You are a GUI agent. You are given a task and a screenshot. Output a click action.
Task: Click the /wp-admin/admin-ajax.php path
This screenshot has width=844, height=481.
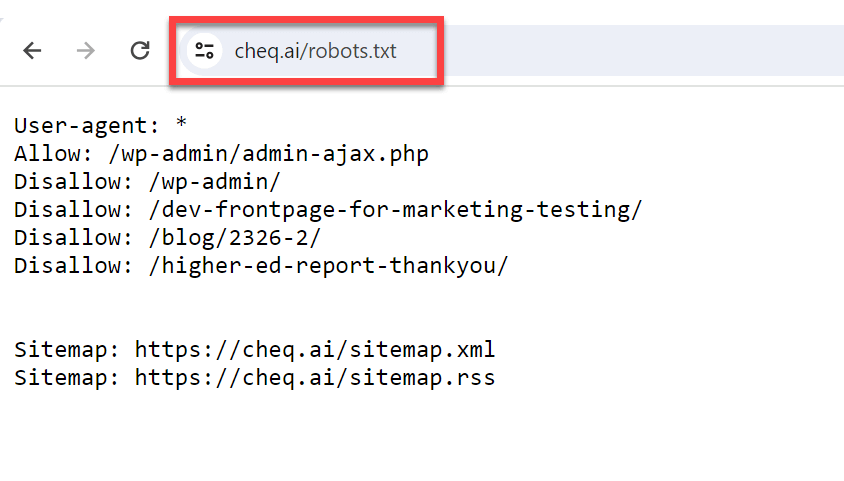coord(269,154)
